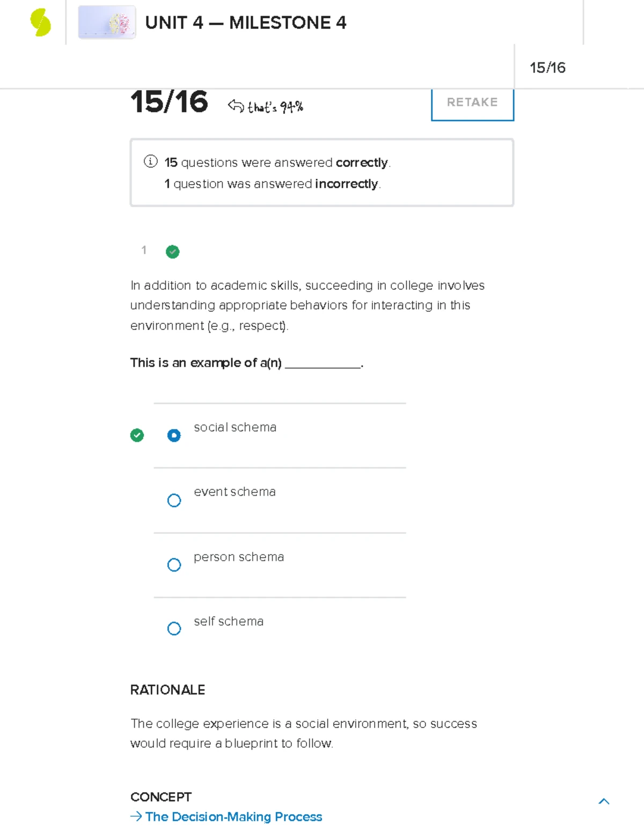Select the social schema radio button
This screenshot has height=834, width=644.
174,436
